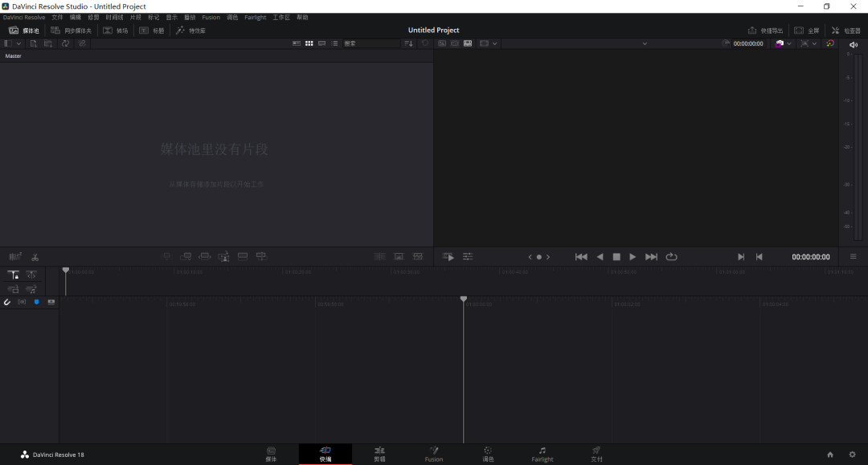Switch to the Fusion page tab

[434, 454]
